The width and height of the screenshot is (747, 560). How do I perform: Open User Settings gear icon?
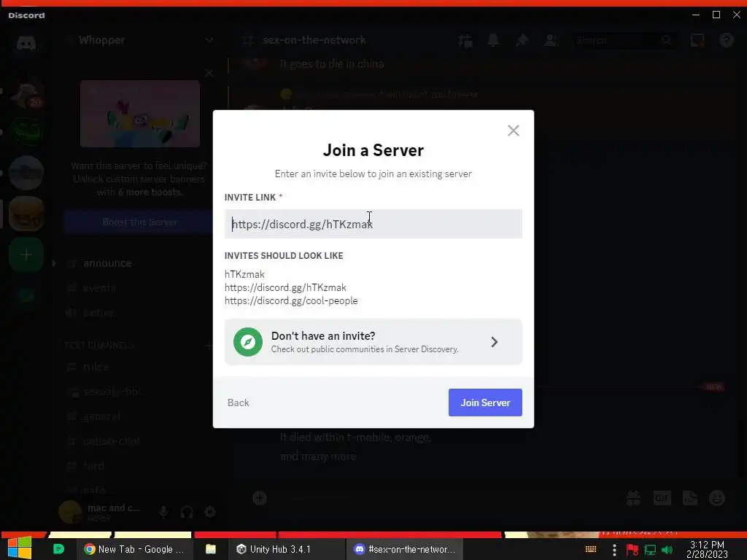tap(210, 512)
